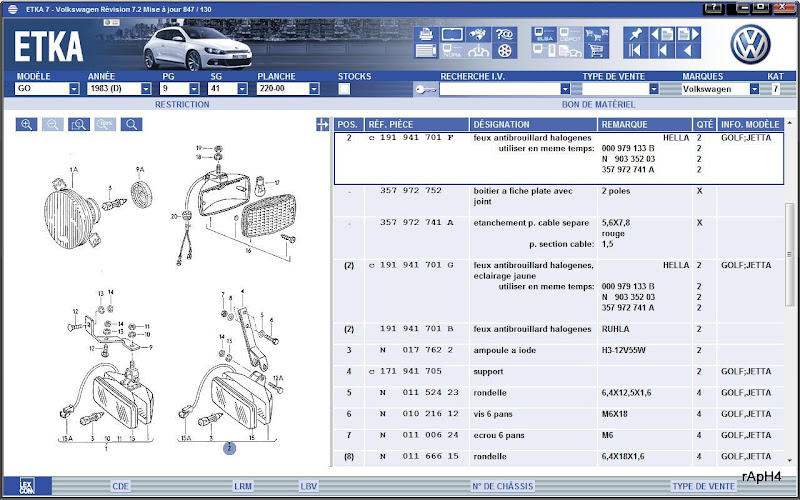Click the key icon beside Recherche I.V.

[x=426, y=90]
